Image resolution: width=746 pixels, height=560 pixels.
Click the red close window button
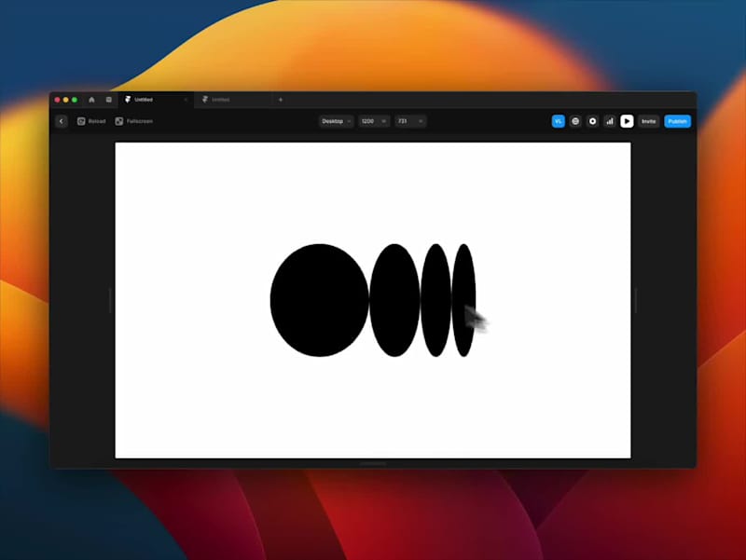pos(57,100)
